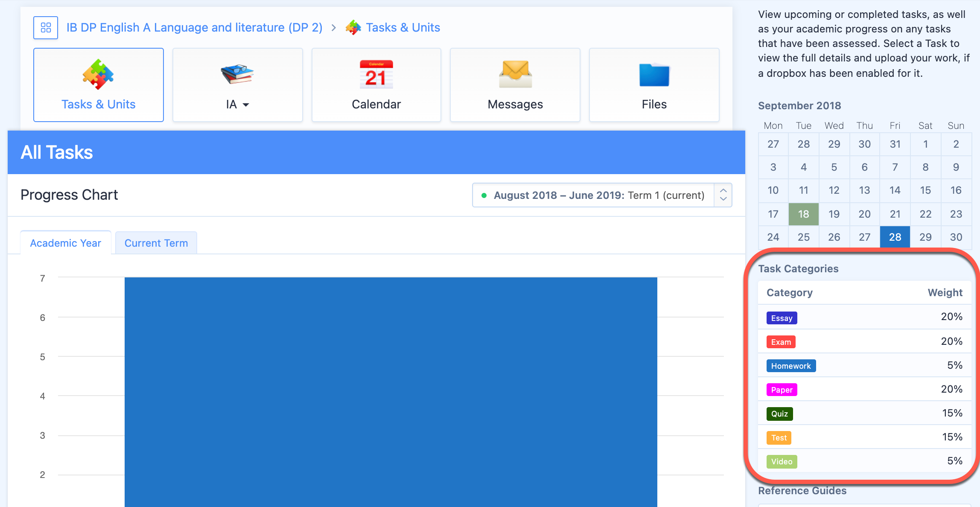Select the Exam category tag
Image resolution: width=980 pixels, height=507 pixels.
781,342
